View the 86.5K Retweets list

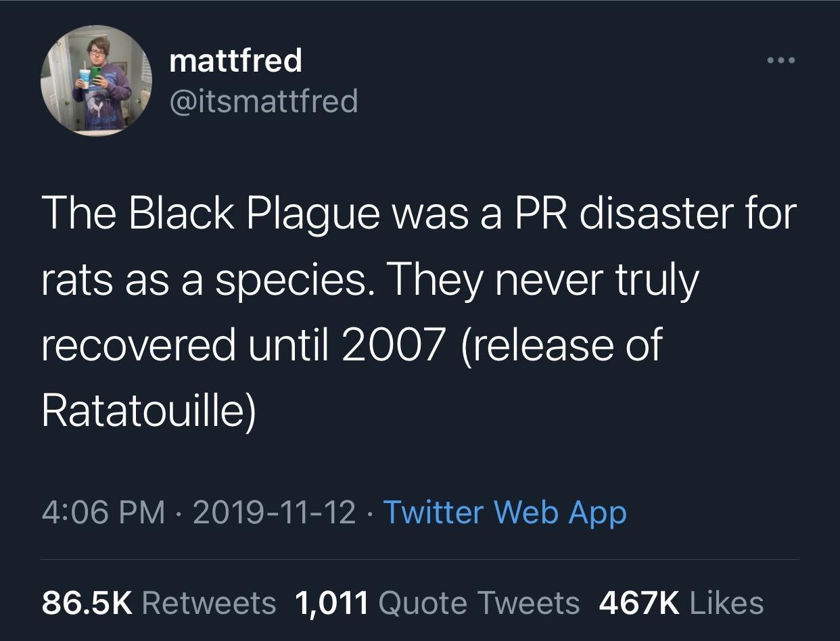tap(160, 602)
